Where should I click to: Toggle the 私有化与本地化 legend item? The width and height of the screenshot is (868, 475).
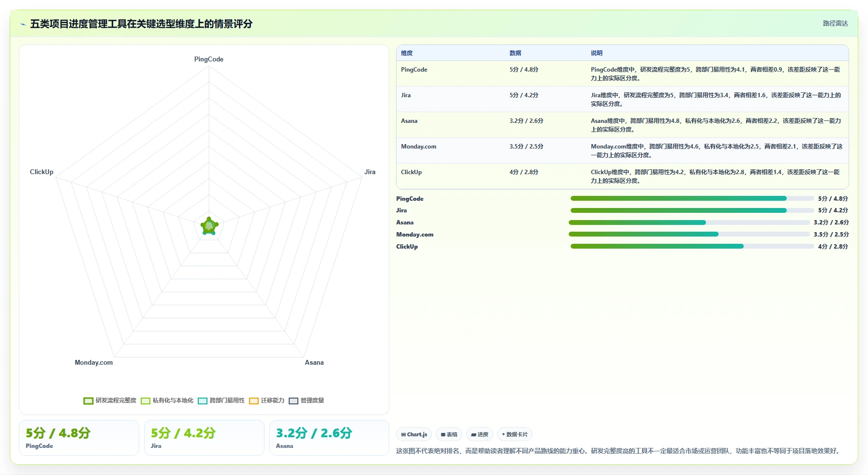[x=167, y=401]
